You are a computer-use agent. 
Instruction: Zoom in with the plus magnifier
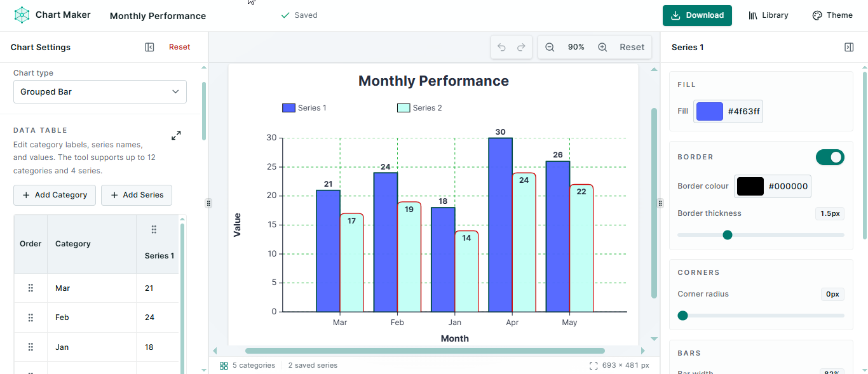[x=602, y=47]
